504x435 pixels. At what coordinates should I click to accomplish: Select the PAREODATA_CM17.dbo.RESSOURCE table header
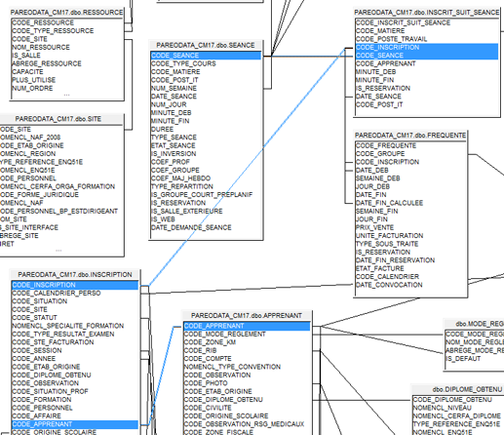[x=66, y=13]
